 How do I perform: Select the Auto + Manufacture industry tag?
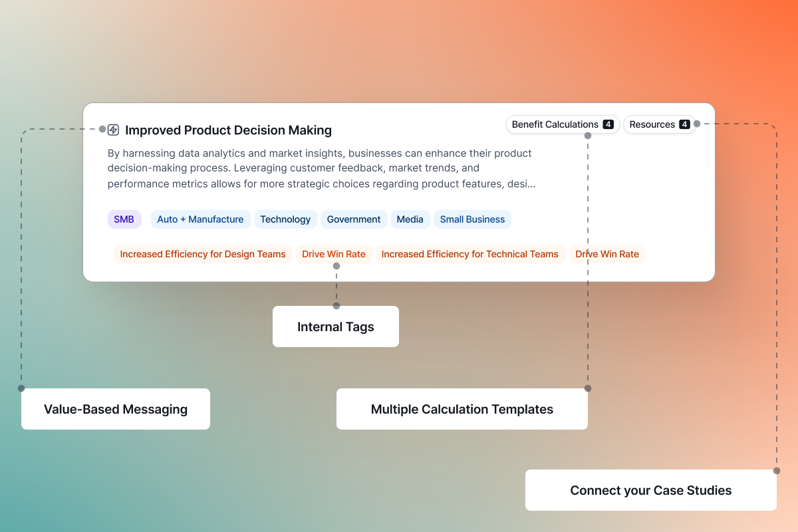click(201, 219)
